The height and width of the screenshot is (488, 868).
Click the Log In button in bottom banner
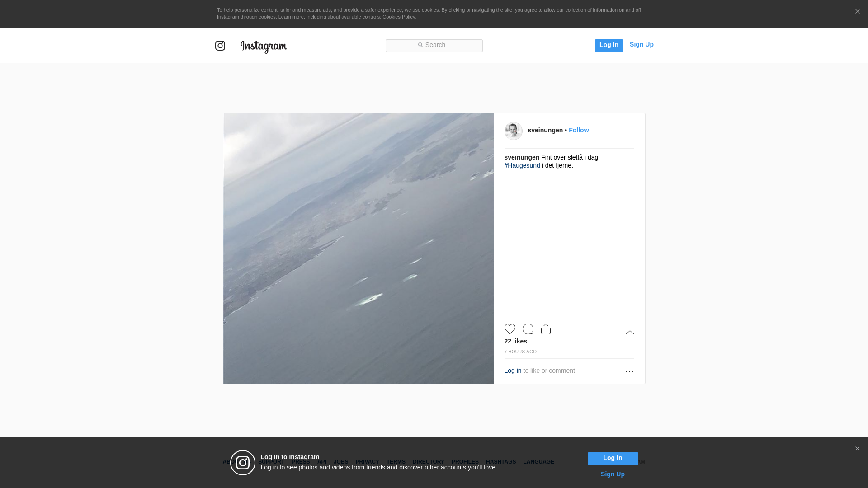point(613,458)
